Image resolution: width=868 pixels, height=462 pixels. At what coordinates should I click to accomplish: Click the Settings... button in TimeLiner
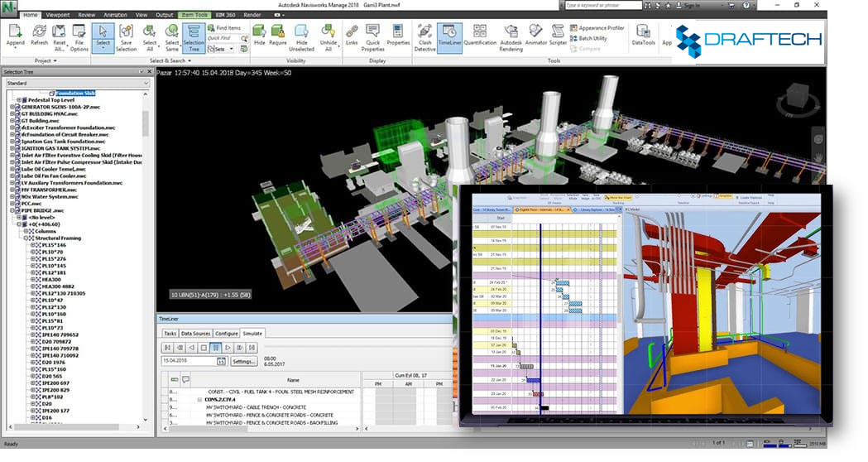244,361
